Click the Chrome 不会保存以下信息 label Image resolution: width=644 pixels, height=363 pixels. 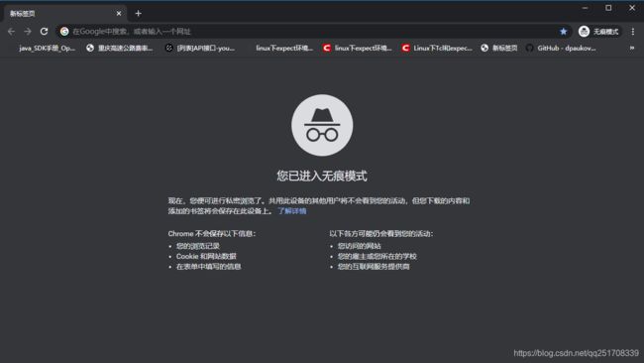211,233
